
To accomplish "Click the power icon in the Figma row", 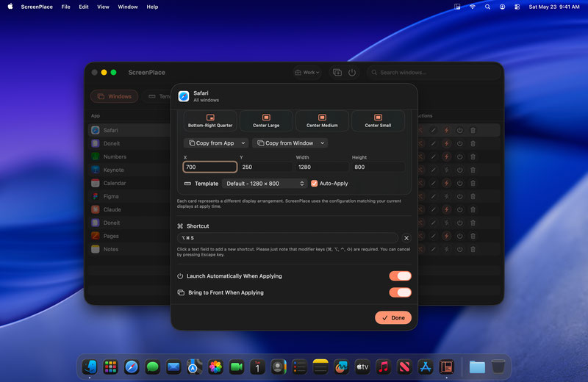I will [460, 196].
